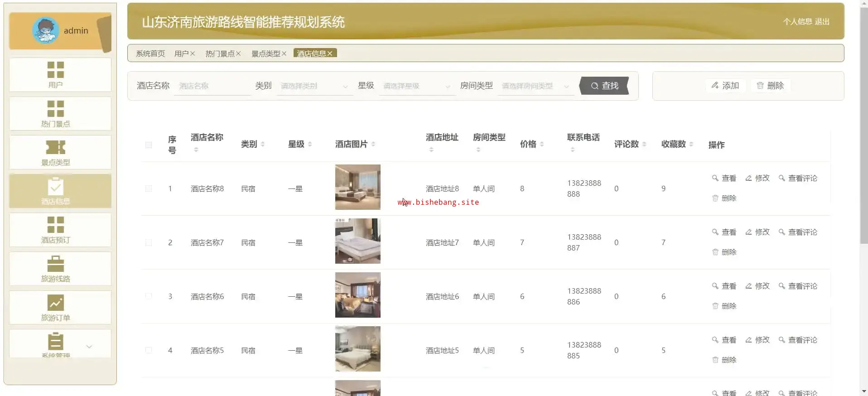Screen dimensions: 868x396
Task: Open the 酒店预订 sidebar icon
Action: click(x=56, y=225)
